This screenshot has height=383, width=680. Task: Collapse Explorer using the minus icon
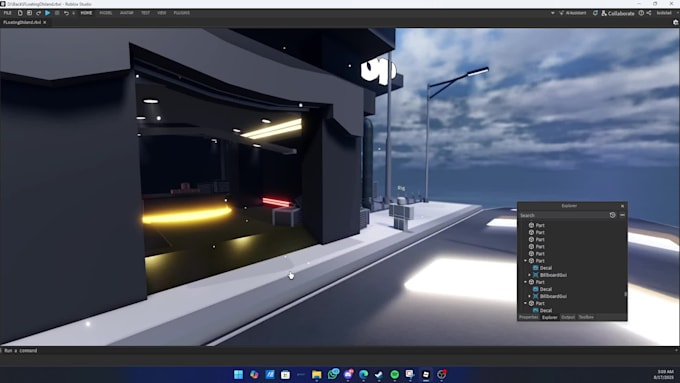tap(622, 215)
